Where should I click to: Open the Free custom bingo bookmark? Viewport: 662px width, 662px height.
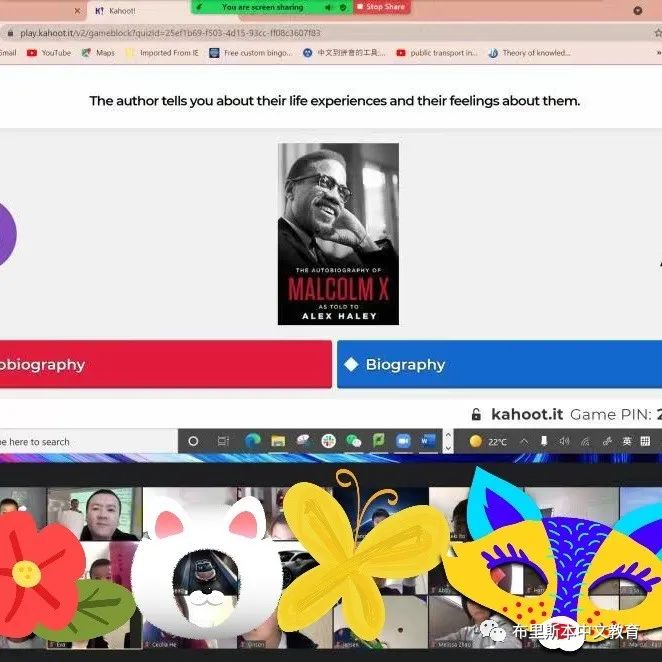[x=251, y=53]
